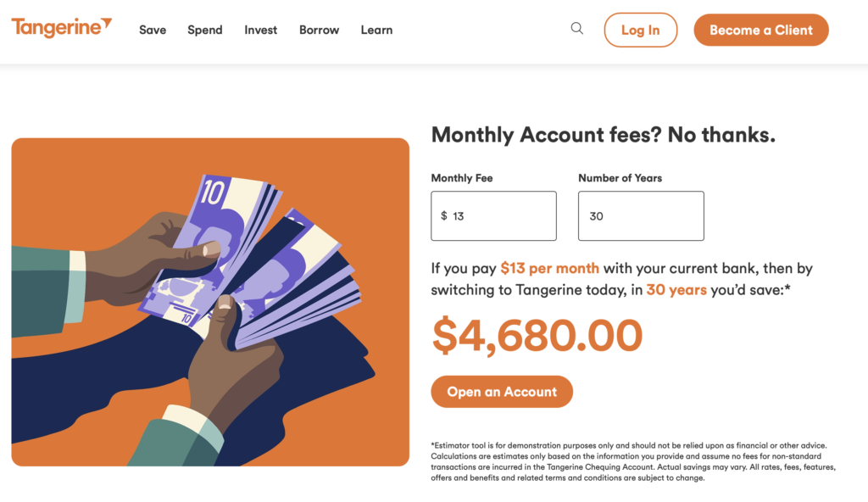This screenshot has height=502, width=868.
Task: Open the Save menu
Action: point(153,30)
